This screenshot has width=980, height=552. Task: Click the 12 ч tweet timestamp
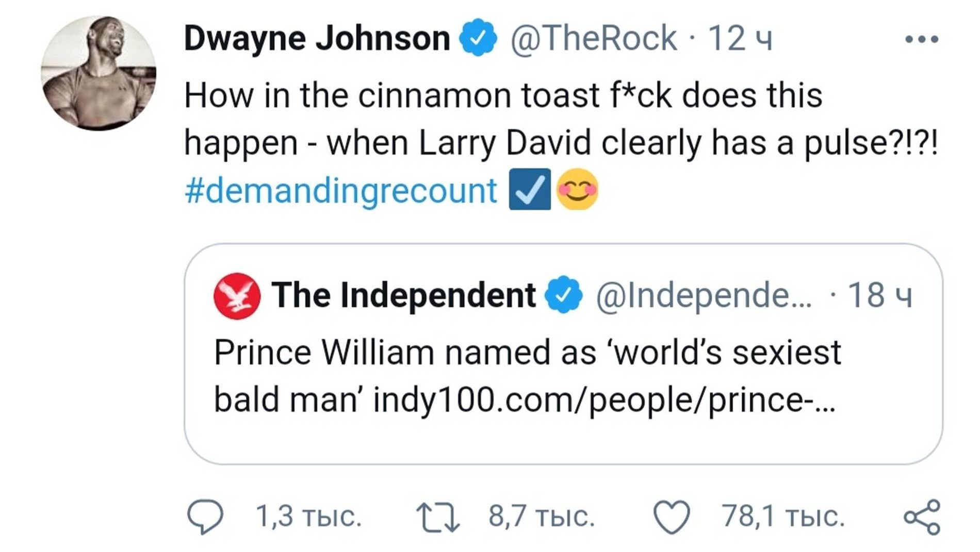(741, 38)
